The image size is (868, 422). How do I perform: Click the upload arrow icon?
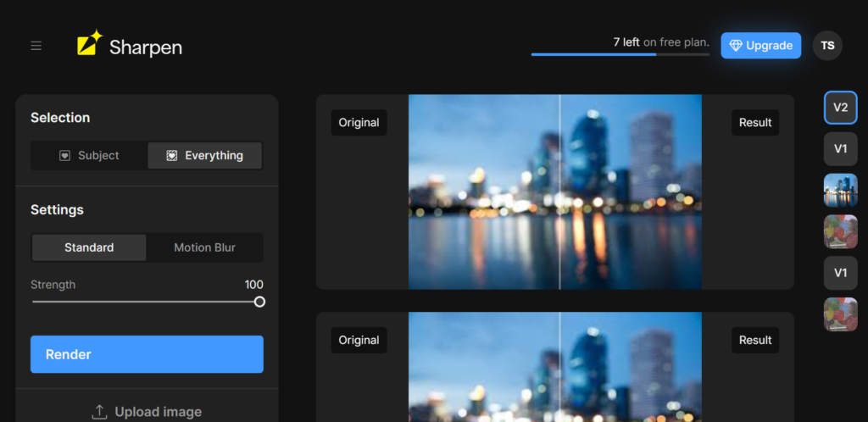(99, 412)
